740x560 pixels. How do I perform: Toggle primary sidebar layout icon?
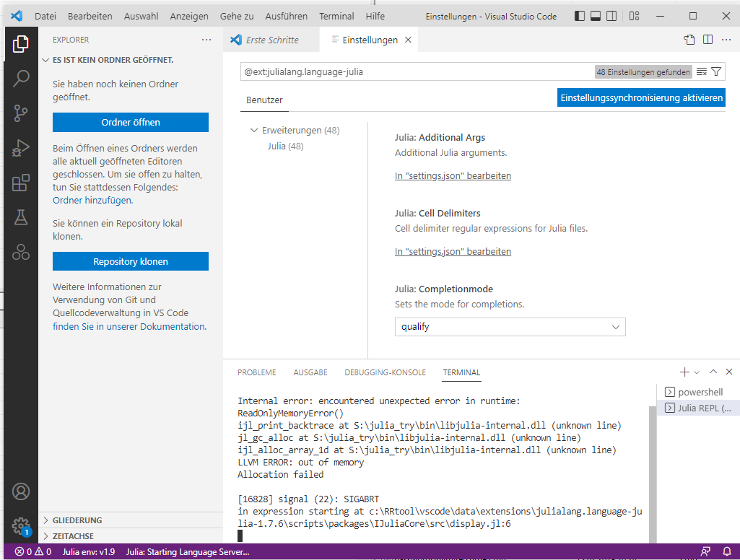click(580, 16)
